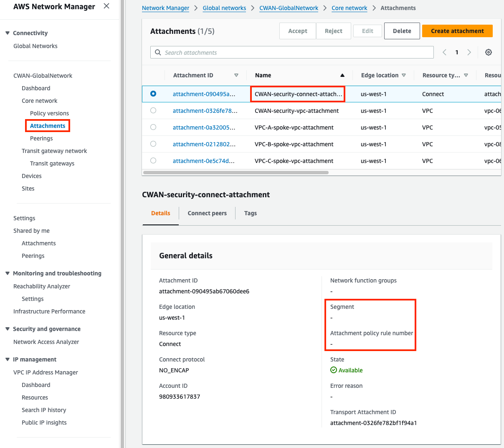Switch to the Connect peers tab

pyautogui.click(x=207, y=213)
